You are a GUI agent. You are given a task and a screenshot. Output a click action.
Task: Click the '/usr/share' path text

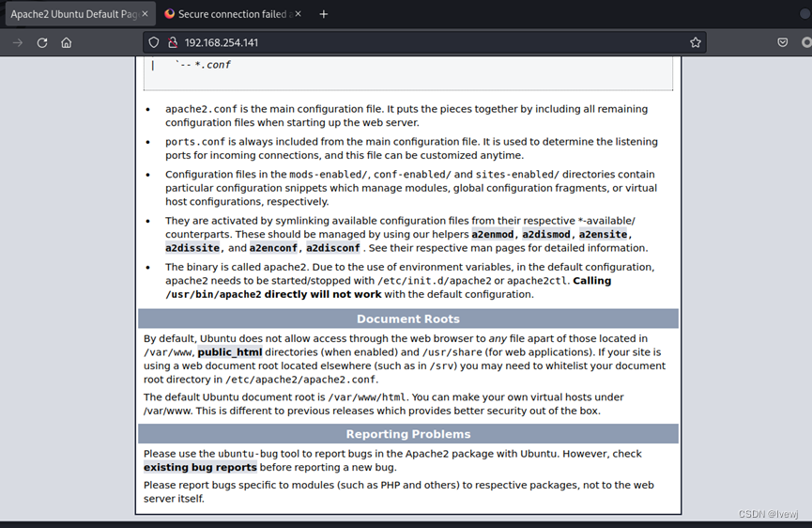point(452,351)
